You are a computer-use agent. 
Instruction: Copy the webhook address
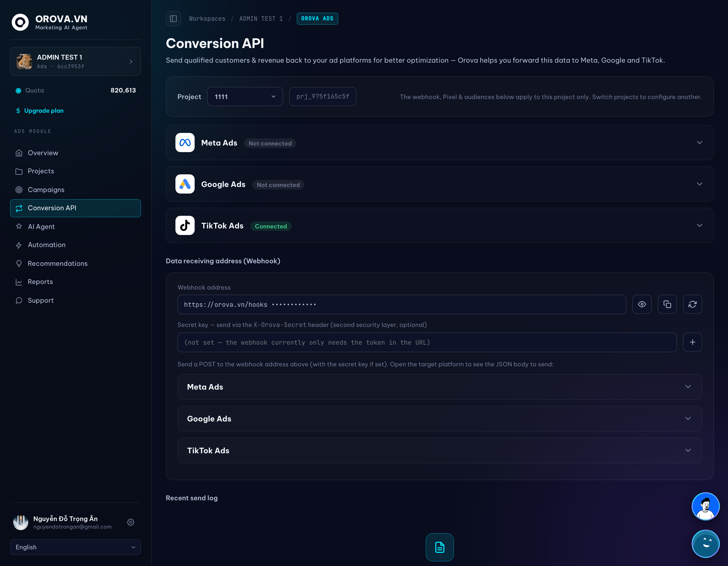tap(667, 304)
